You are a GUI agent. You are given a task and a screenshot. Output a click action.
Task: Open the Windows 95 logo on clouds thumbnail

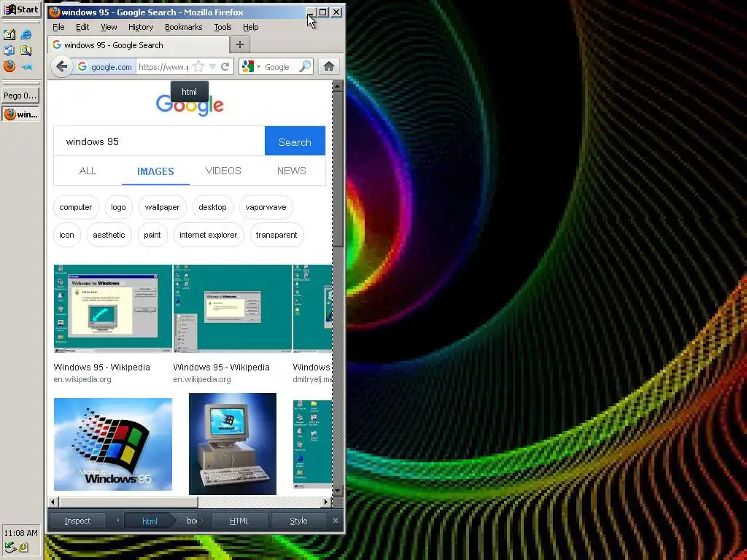click(x=113, y=444)
